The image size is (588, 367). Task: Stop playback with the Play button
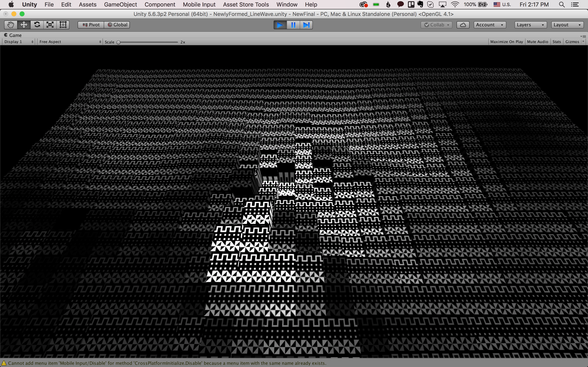pyautogui.click(x=280, y=25)
